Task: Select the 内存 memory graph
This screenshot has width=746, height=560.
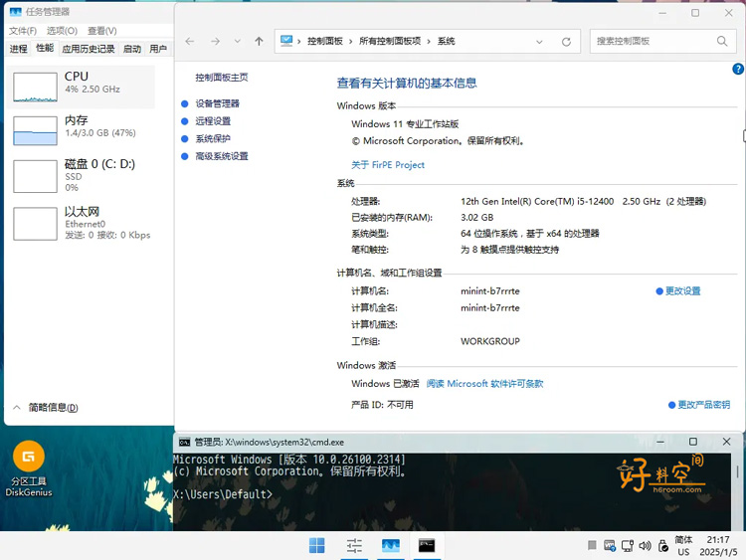Action: 35,131
